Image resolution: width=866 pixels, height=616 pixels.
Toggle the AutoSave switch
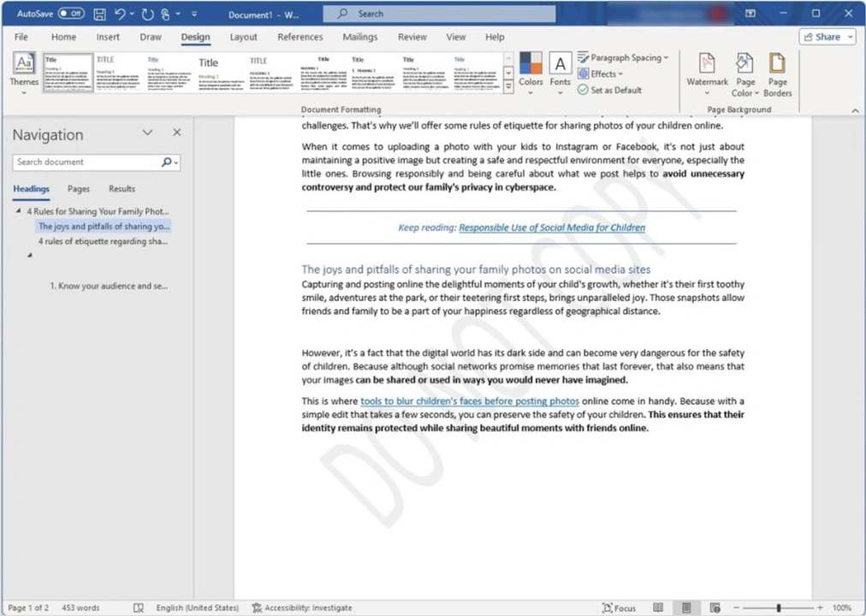click(x=71, y=14)
